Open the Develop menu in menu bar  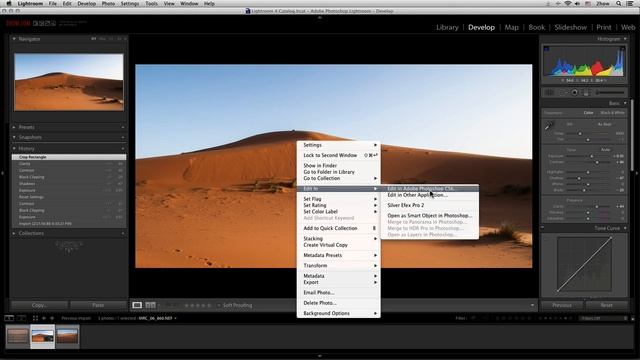[x=87, y=4]
